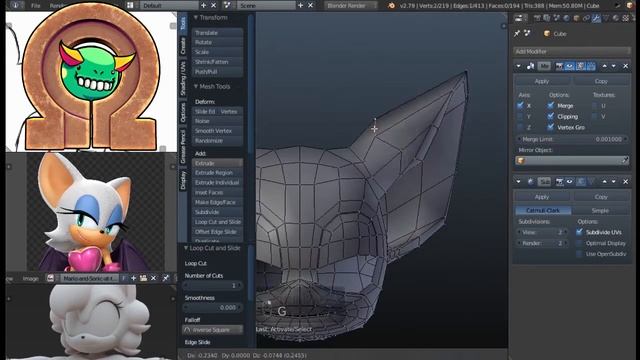This screenshot has height=360, width=640.
Task: Collapse the Subdivision Surface modifier panel
Action: [518, 182]
